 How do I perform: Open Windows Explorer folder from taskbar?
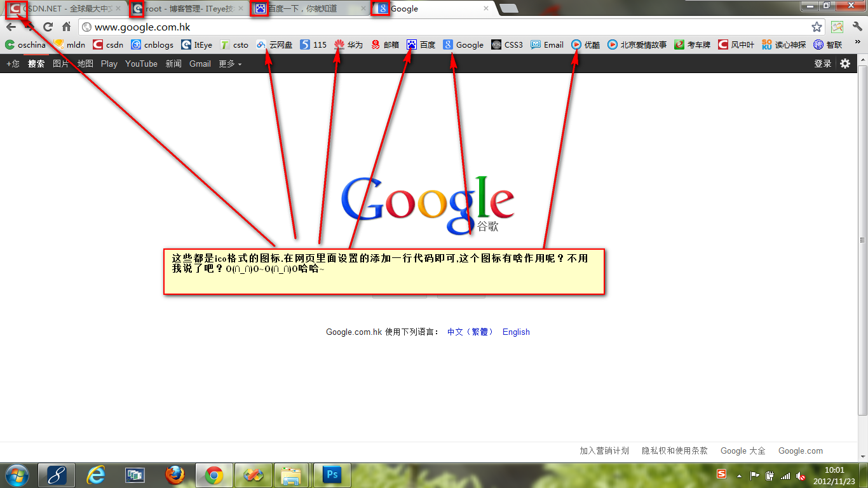click(292, 475)
